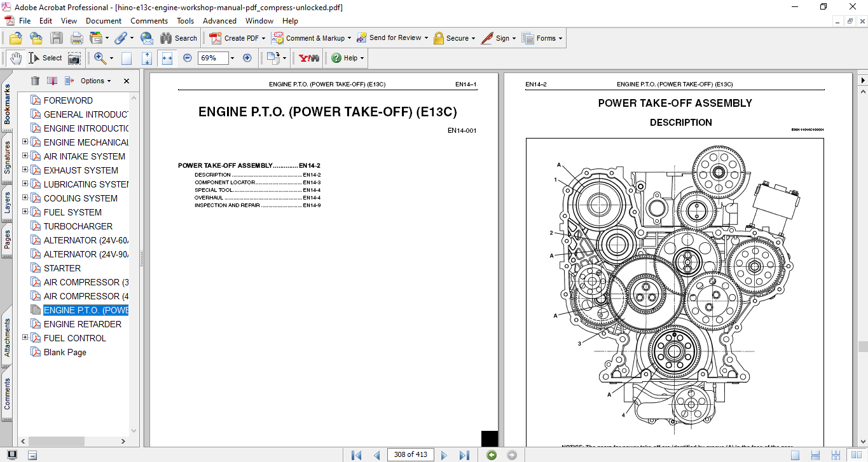Expand the FUEL SYSTEM bookmark

(x=25, y=212)
